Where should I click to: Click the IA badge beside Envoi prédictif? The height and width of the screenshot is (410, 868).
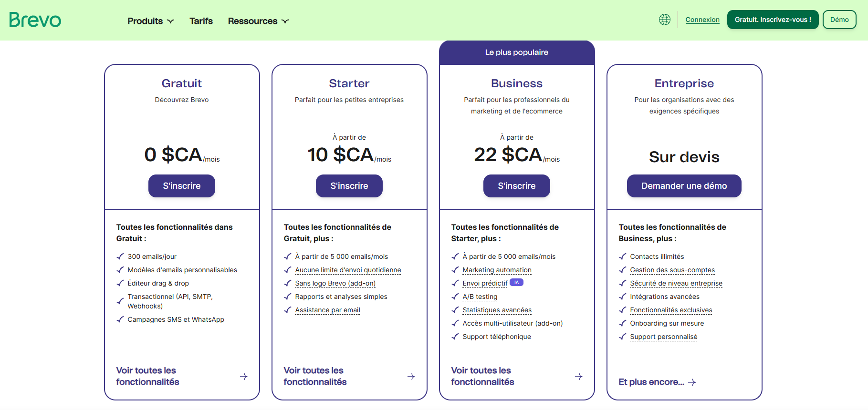[516, 283]
